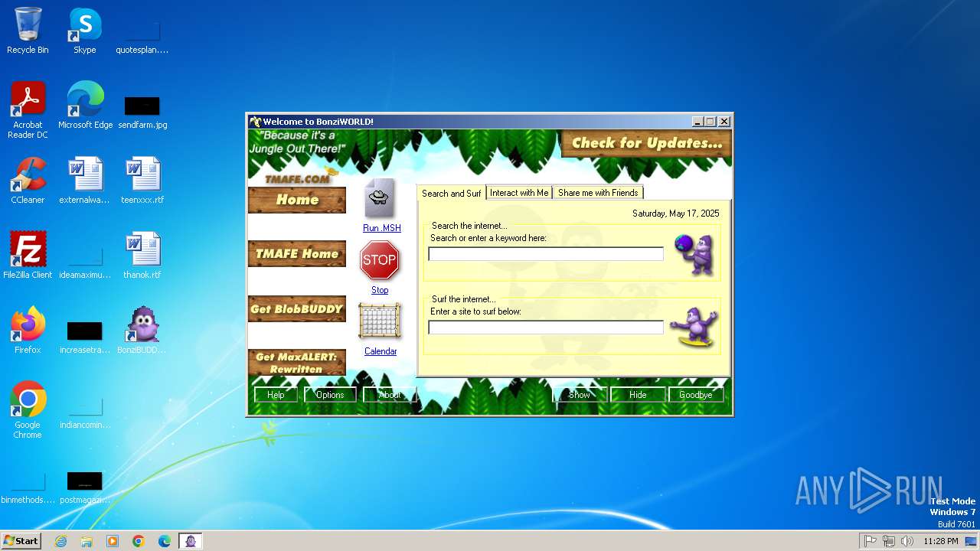Screen dimensions: 980x551
Task: Open quotesplan... desktop file
Action: 142,38
